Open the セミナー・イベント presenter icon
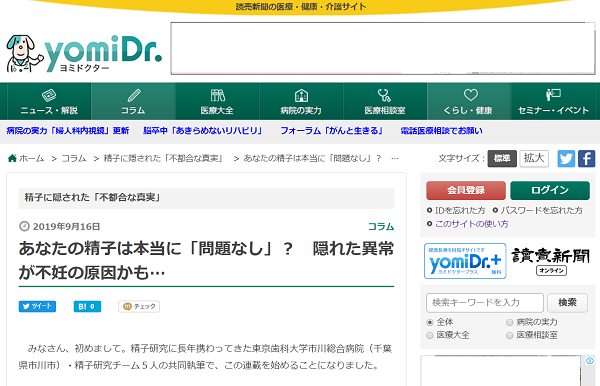Viewport: 600px width, 386px height. click(553, 94)
